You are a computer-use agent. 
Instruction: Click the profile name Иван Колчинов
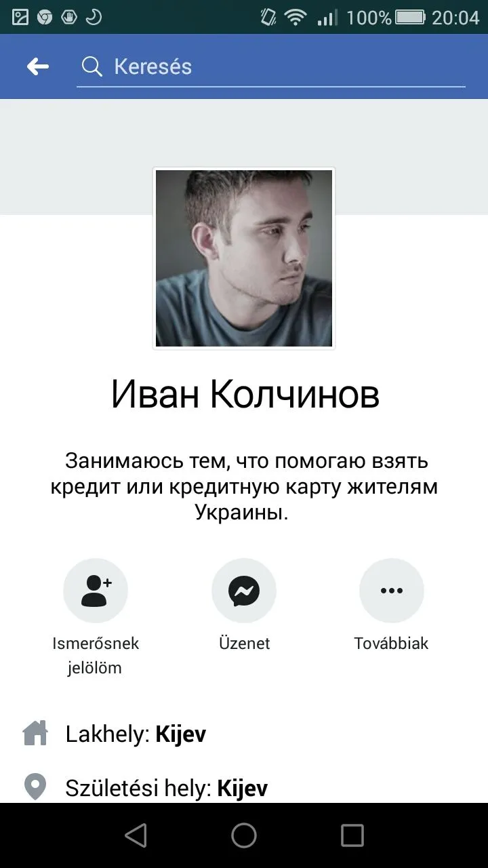(x=245, y=395)
